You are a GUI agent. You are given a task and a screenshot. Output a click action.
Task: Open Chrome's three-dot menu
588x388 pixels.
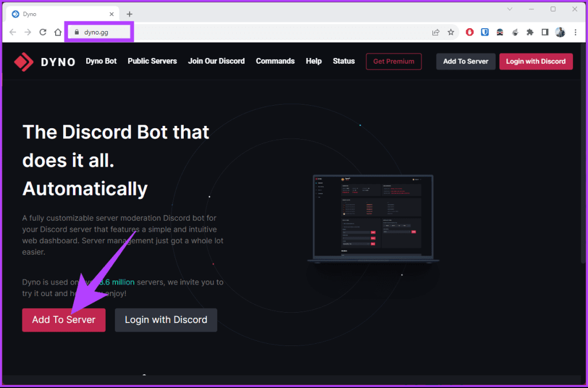575,33
